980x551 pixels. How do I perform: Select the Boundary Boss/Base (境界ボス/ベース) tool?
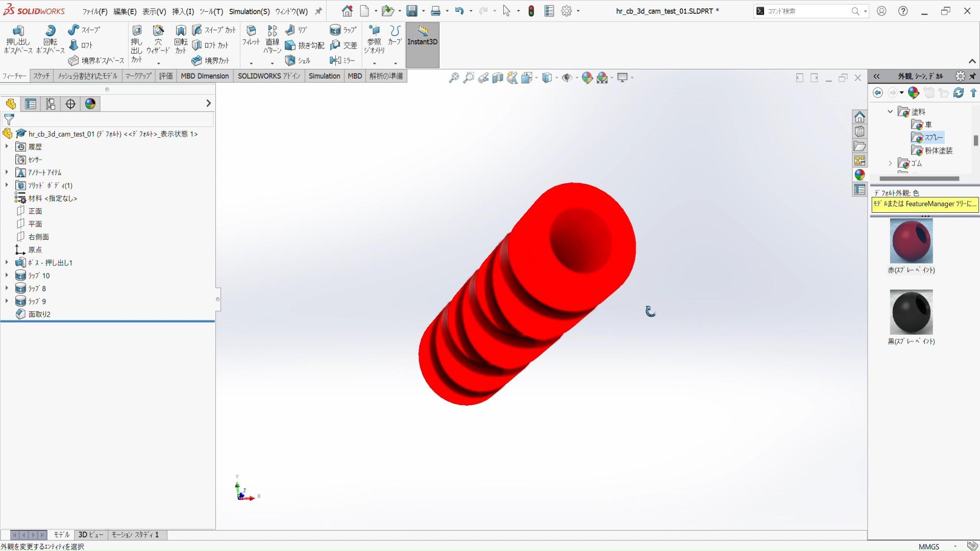(x=96, y=61)
